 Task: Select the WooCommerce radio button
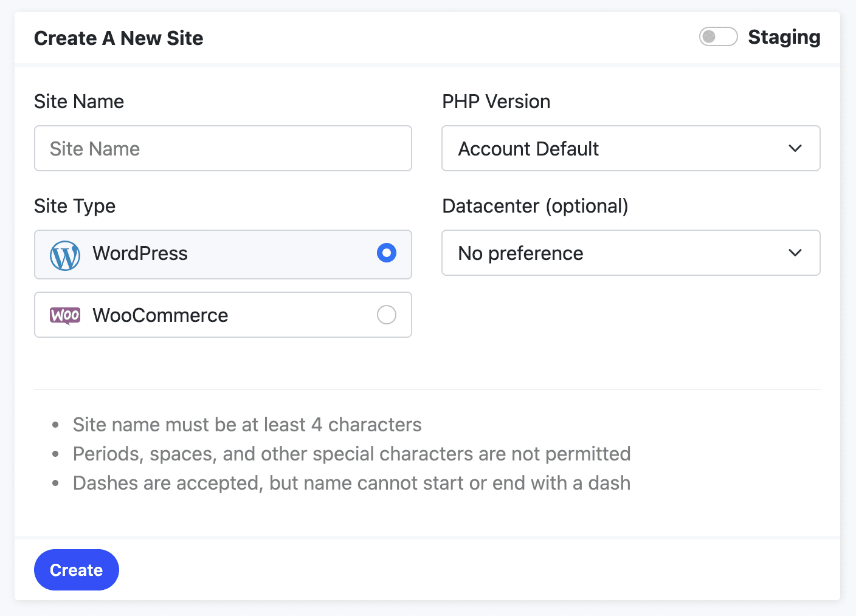[x=386, y=315]
